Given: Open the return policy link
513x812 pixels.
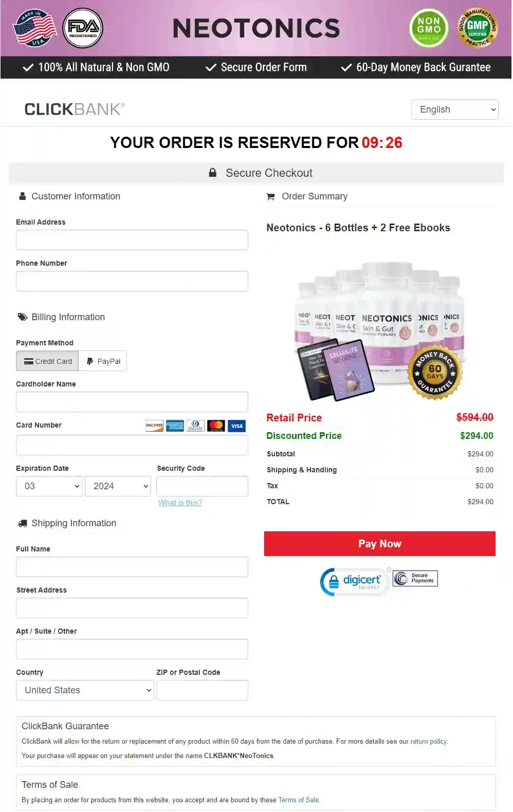Looking at the screenshot, I should [429, 741].
